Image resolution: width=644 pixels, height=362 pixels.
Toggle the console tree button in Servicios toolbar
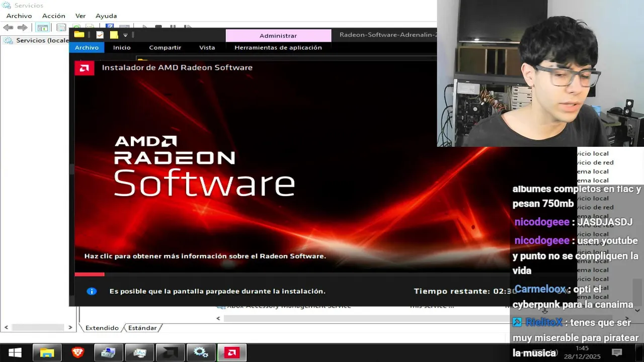coord(43,28)
